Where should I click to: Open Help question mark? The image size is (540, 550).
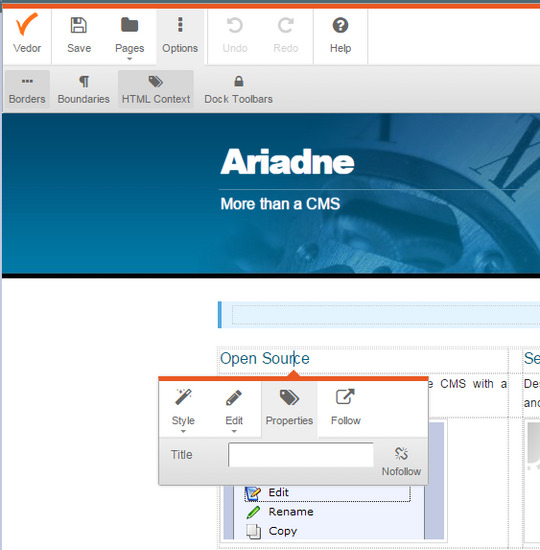[x=340, y=35]
